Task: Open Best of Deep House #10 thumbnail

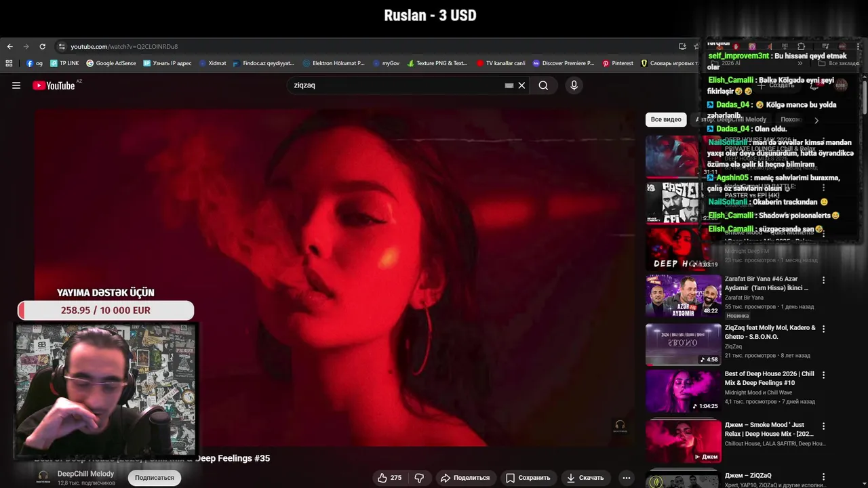Action: coord(684,391)
